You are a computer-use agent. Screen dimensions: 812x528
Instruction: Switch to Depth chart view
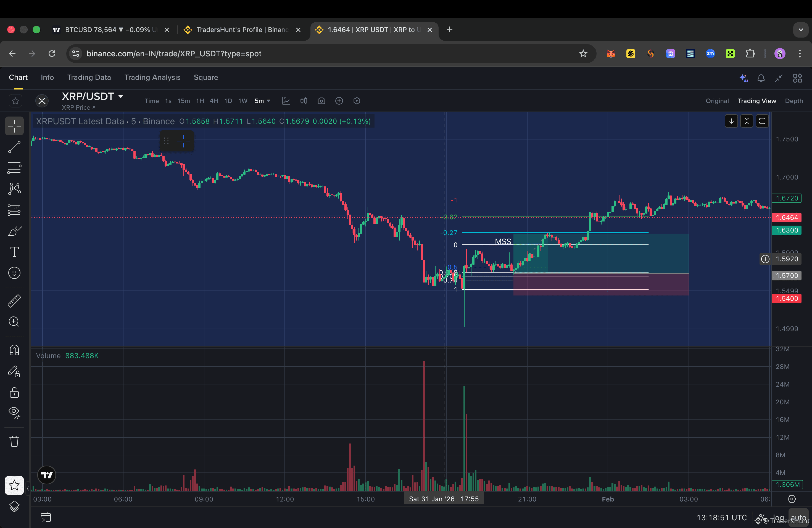tap(793, 101)
